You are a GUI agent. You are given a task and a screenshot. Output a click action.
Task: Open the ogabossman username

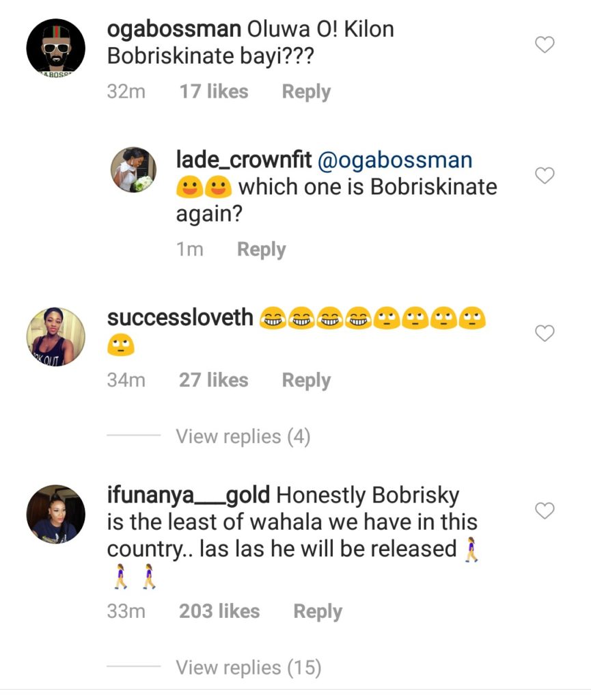174,30
